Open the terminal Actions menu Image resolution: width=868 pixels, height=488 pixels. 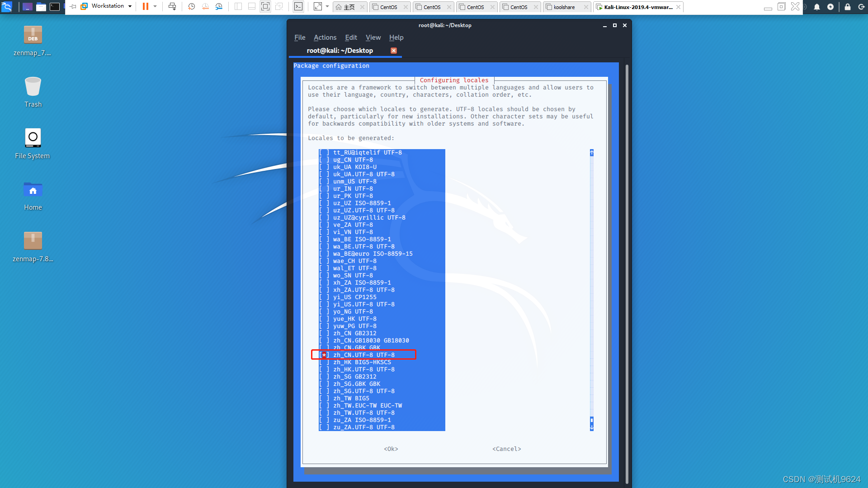tap(325, 38)
